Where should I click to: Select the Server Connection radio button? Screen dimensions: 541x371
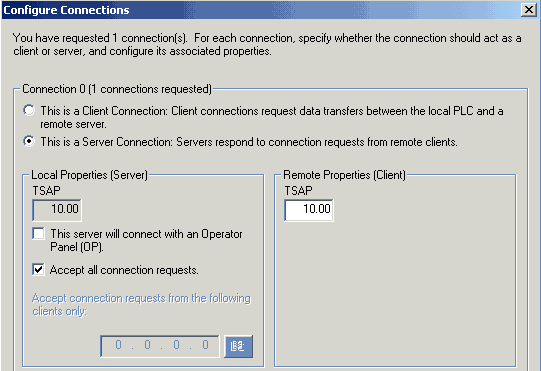click(x=29, y=141)
